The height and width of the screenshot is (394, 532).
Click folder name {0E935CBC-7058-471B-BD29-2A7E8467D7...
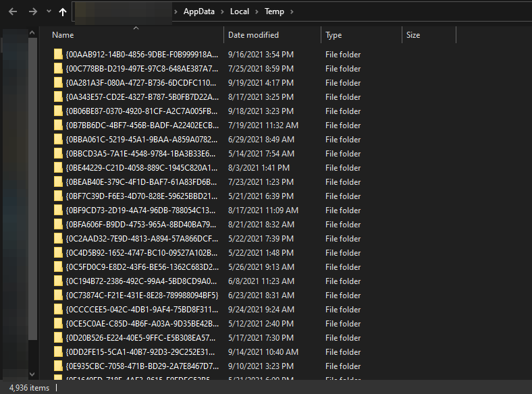click(142, 366)
